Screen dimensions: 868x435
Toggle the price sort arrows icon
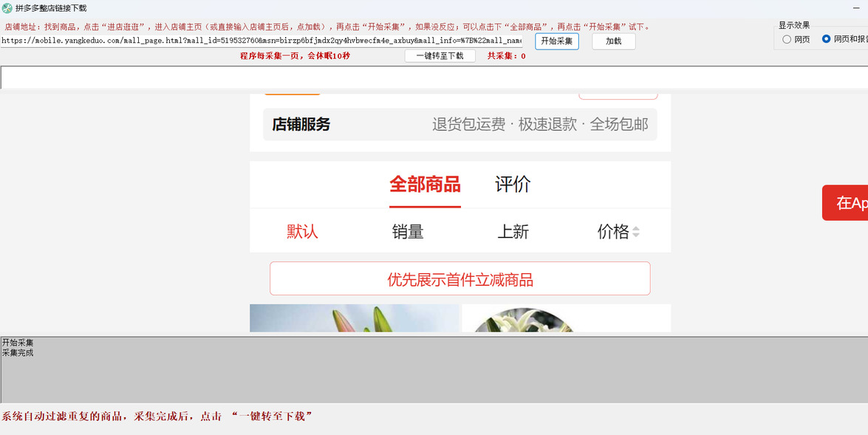tap(636, 232)
